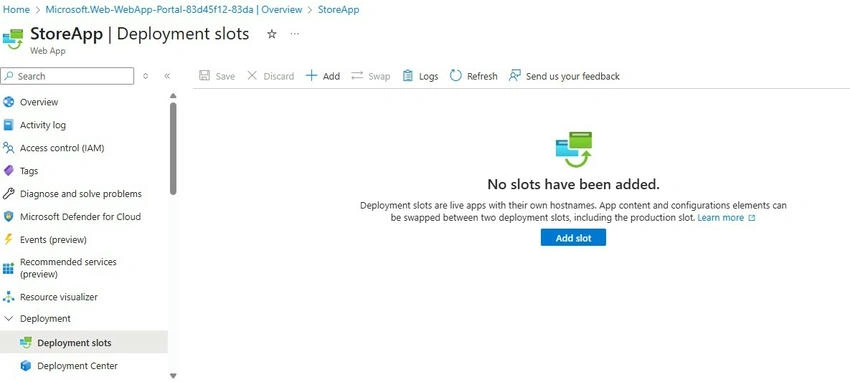This screenshot has height=382, width=850.
Task: Click in the sidebar Search field
Action: tap(67, 76)
